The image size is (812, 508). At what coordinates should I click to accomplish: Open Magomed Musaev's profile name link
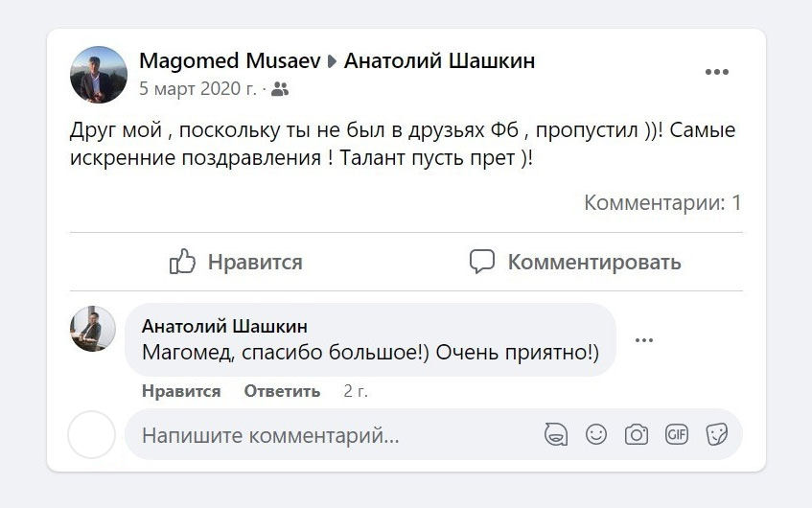[x=228, y=61]
